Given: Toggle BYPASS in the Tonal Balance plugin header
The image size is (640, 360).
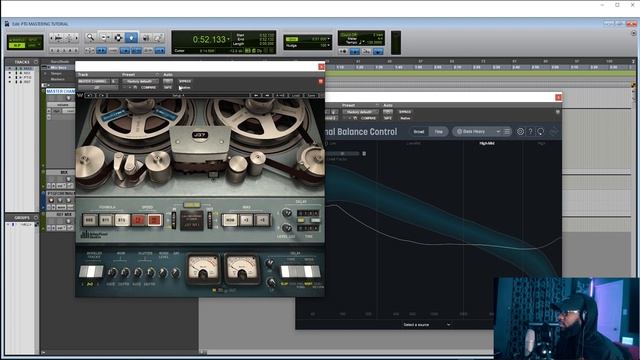Looking at the screenshot, I should (405, 112).
